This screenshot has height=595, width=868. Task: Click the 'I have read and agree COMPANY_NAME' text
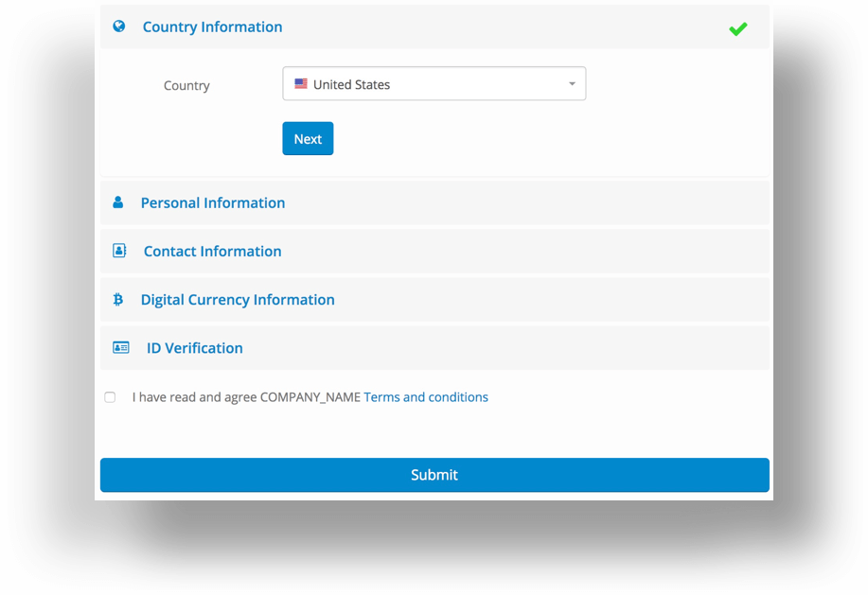[x=246, y=397]
